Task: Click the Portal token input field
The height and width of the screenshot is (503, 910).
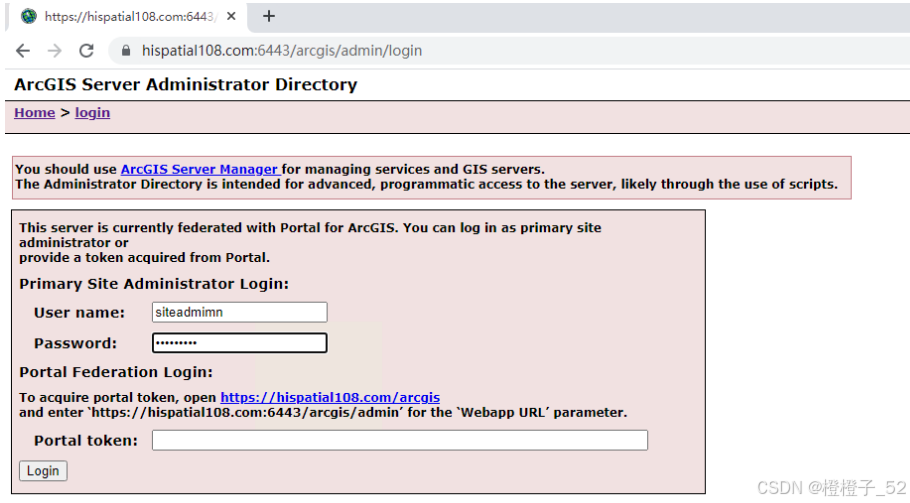Action: click(x=400, y=440)
